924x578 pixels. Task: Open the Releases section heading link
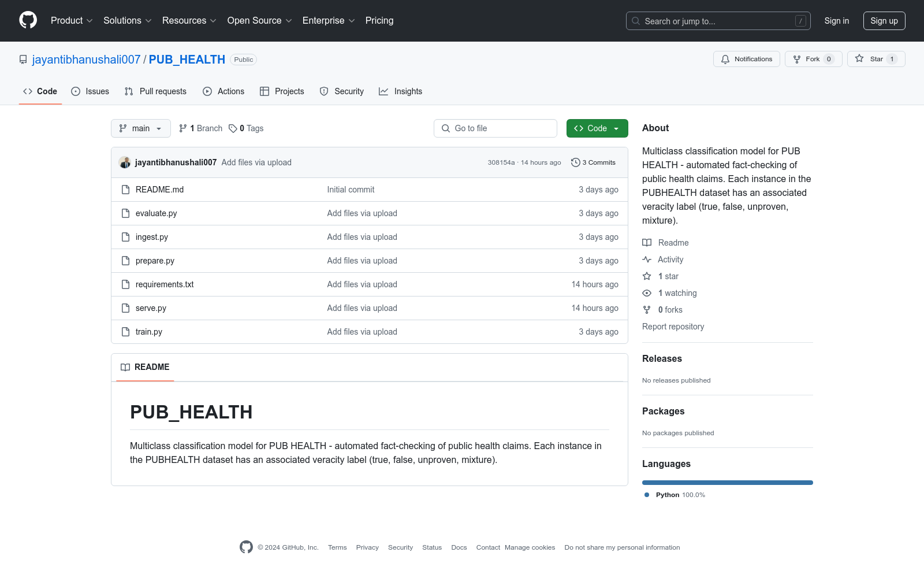[662, 358]
